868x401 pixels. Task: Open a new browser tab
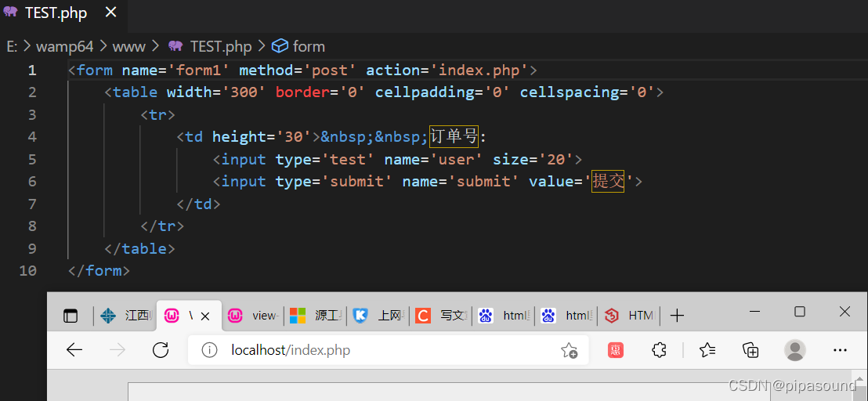point(677,316)
